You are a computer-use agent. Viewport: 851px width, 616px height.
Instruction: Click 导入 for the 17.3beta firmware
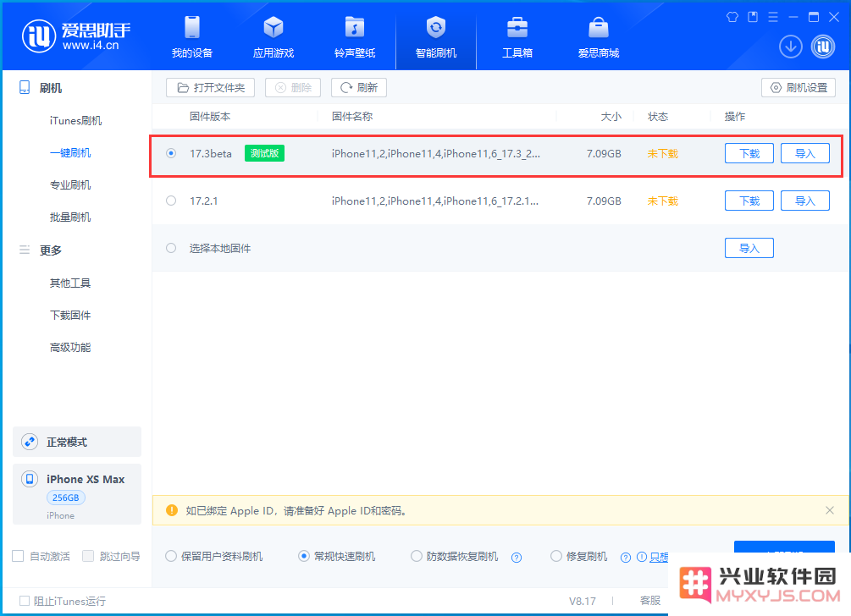(805, 153)
